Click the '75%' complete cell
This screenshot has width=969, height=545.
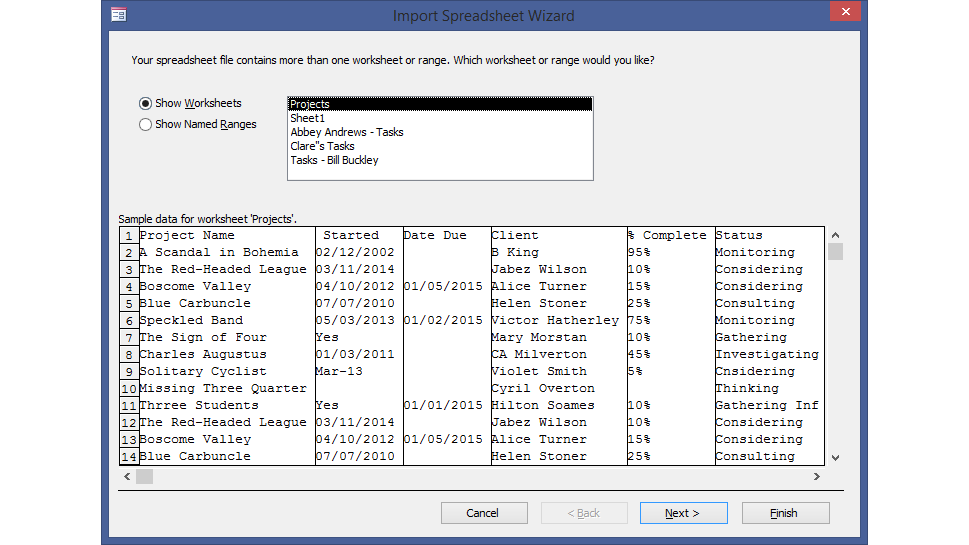point(671,320)
